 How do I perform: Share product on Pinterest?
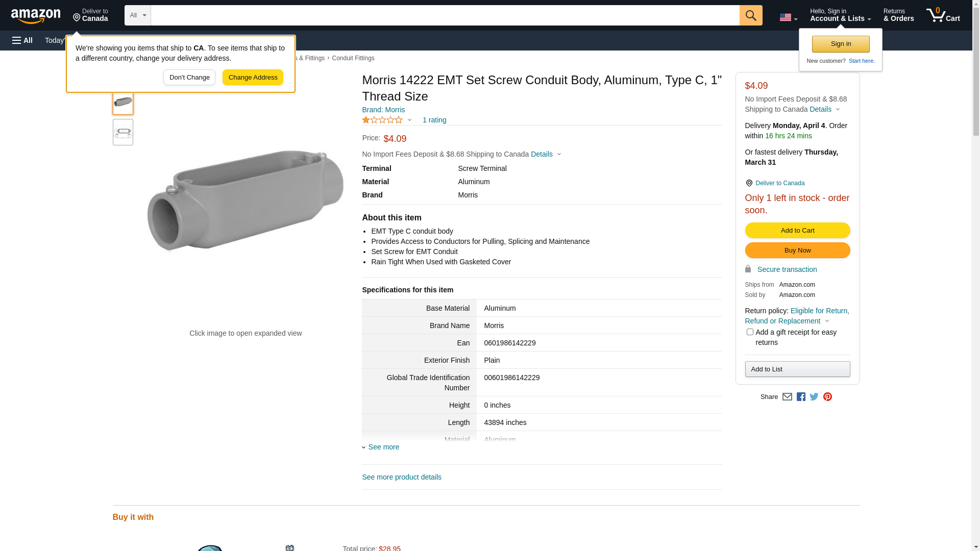[827, 397]
